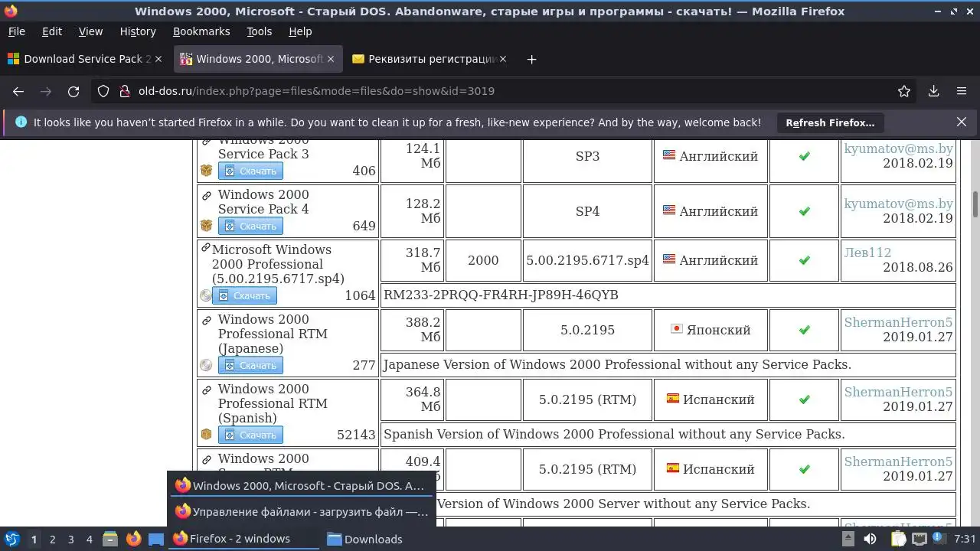Click the disc icon in 5.00.2195.6717.sp4 row
This screenshot has width=980, height=551.
(x=205, y=295)
